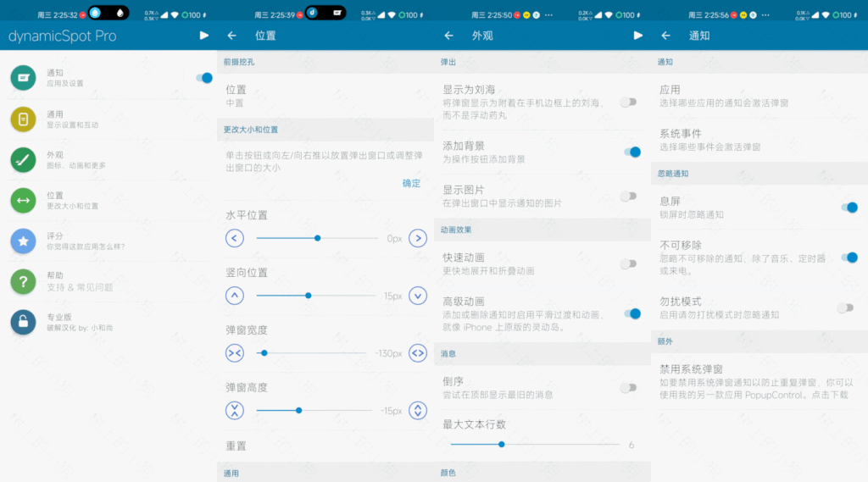Tap the 重置 reset option
This screenshot has width=868, height=482.
click(236, 446)
